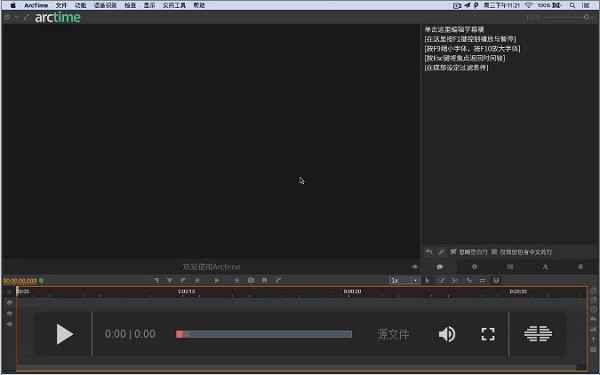Click the large play button in the overlay

(x=64, y=334)
